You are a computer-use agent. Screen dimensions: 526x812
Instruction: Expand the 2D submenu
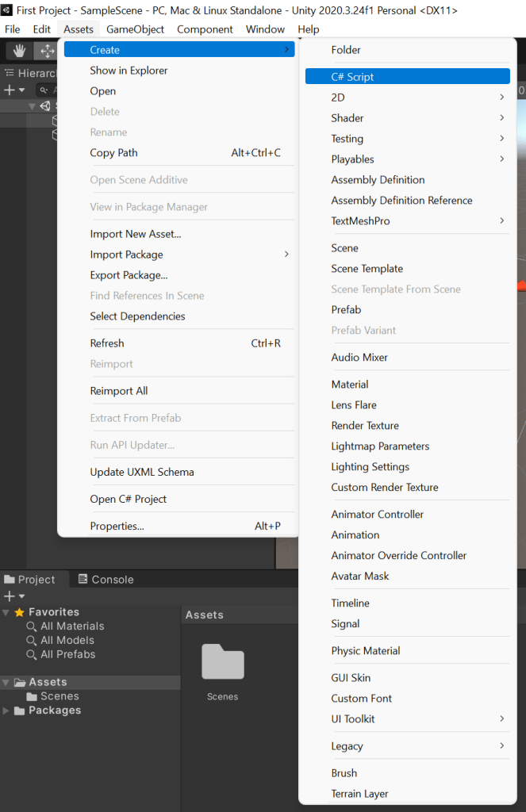408,98
